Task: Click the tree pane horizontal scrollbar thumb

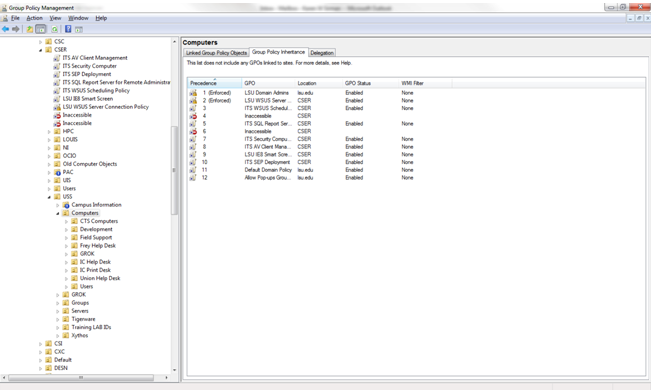Action: (81, 378)
